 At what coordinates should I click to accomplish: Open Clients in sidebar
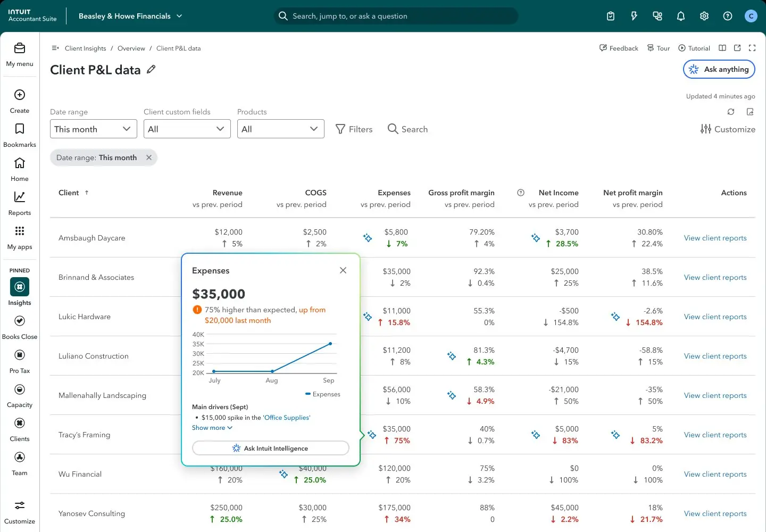(x=20, y=430)
